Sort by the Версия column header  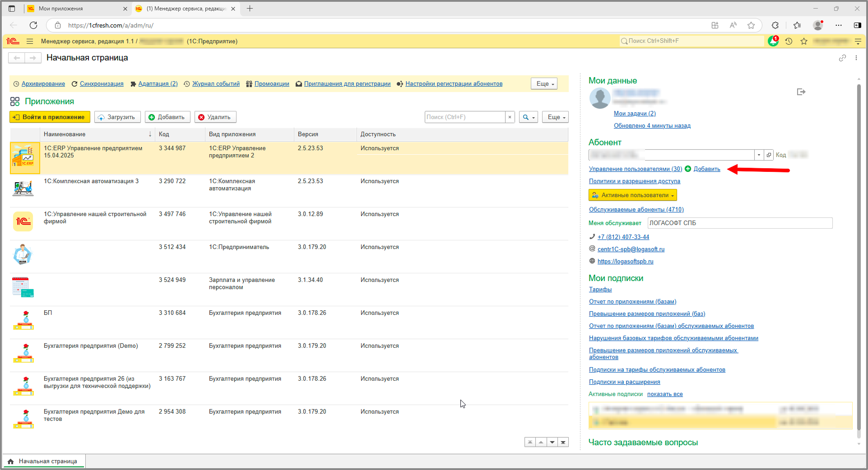pos(325,134)
